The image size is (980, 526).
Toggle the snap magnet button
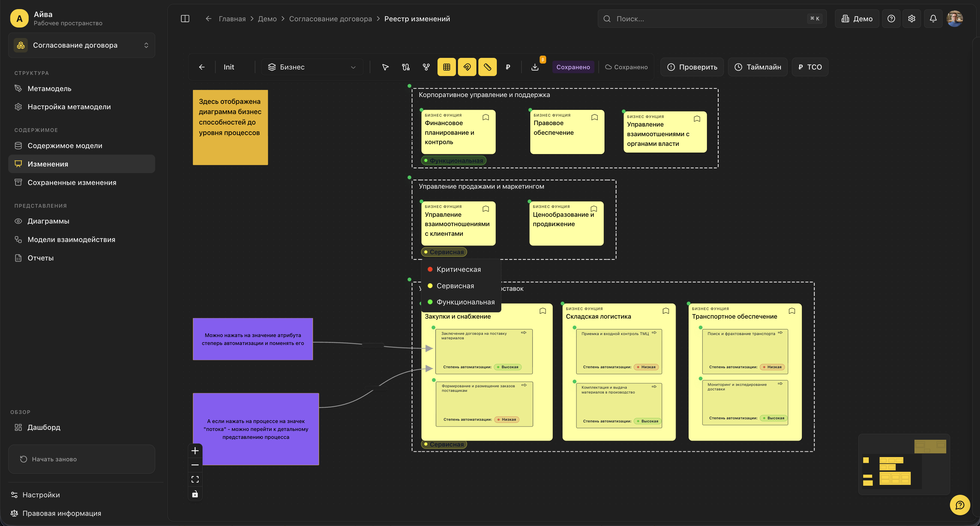pos(467,67)
